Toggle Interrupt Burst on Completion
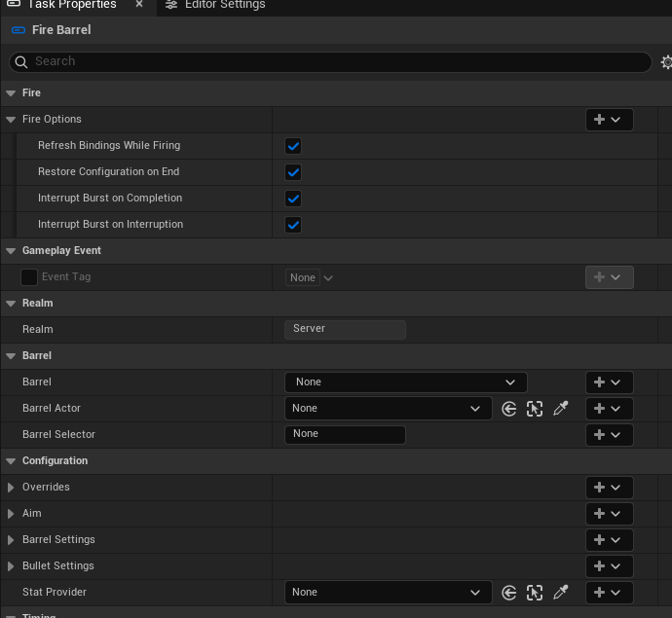672x618 pixels. (293, 199)
